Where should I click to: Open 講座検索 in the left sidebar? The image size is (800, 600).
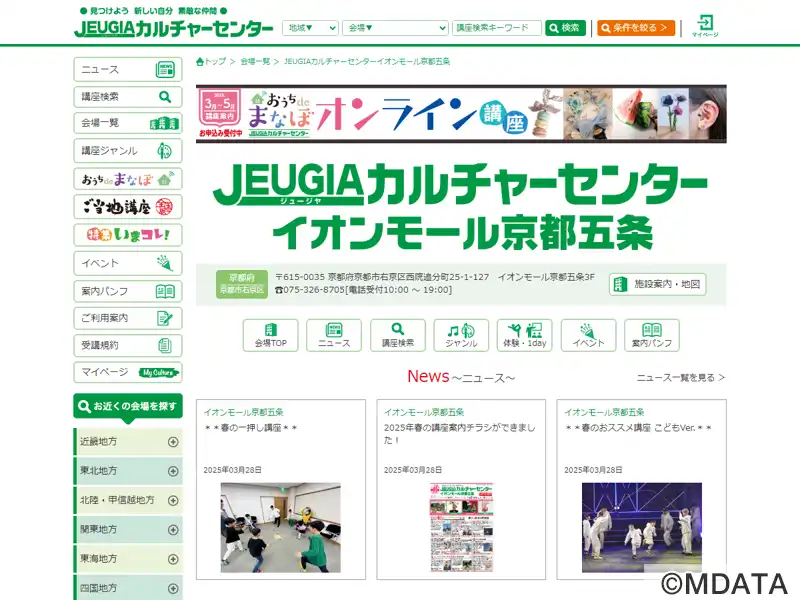(x=128, y=96)
